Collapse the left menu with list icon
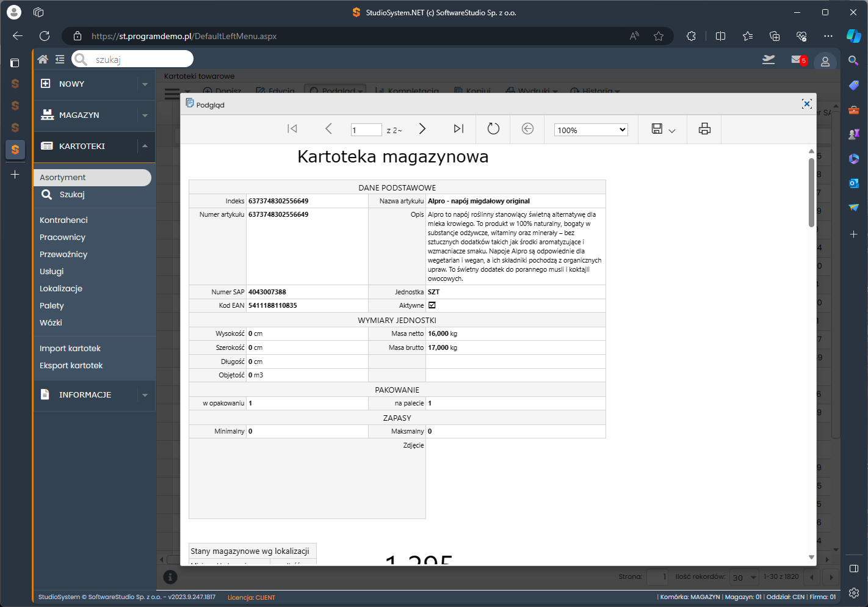868x607 pixels. (x=60, y=59)
